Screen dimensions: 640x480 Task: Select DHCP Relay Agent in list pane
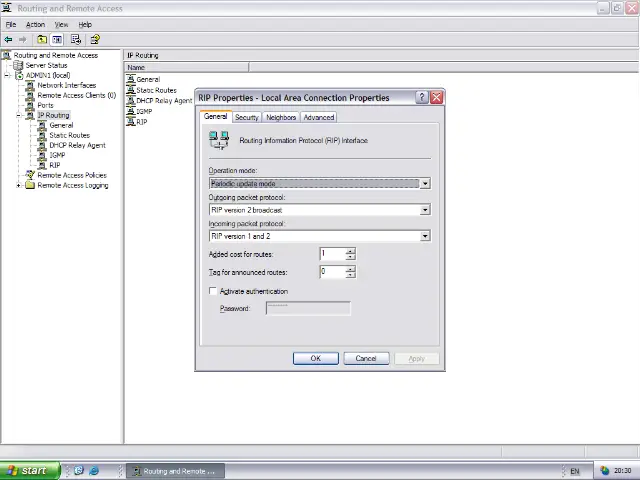(164, 100)
